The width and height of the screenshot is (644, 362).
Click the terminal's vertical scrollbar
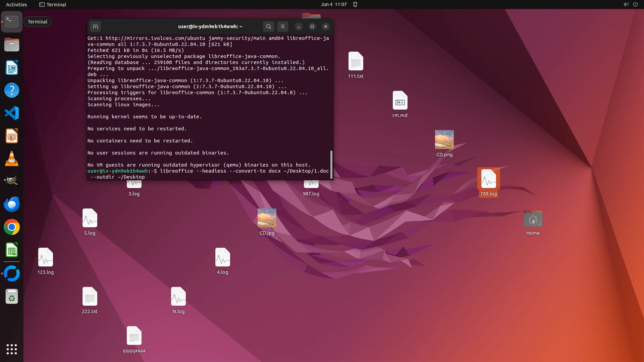331,165
